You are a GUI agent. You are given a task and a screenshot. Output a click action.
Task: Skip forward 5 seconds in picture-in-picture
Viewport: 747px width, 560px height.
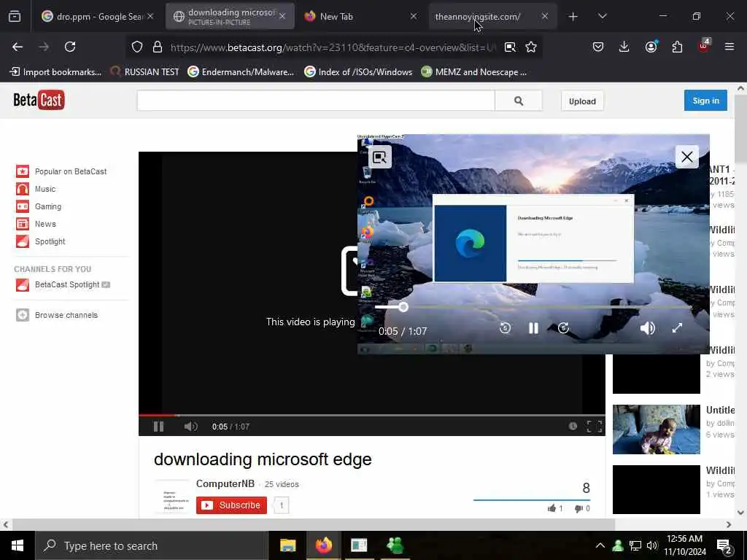click(x=563, y=328)
